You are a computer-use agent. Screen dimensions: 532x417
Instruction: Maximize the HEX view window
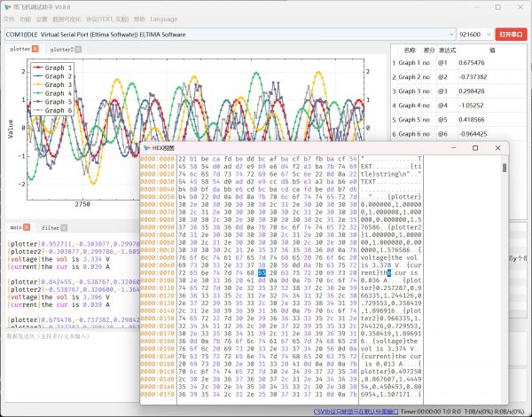click(475, 148)
